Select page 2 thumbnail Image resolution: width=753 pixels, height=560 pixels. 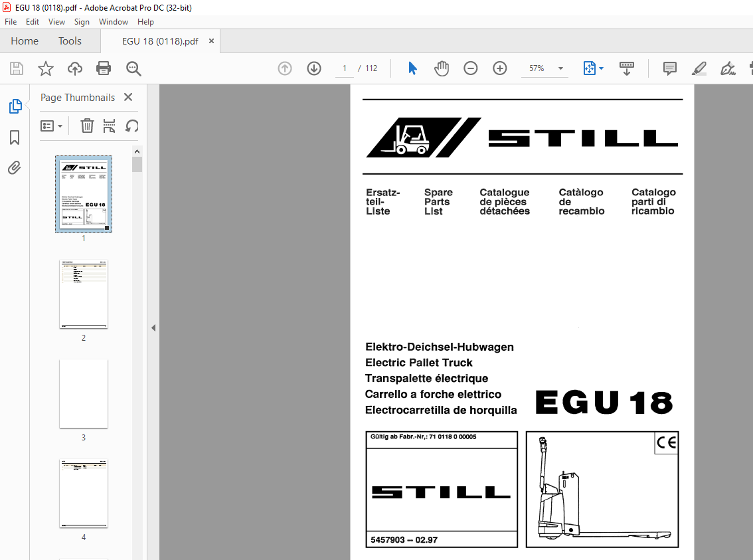click(x=84, y=294)
